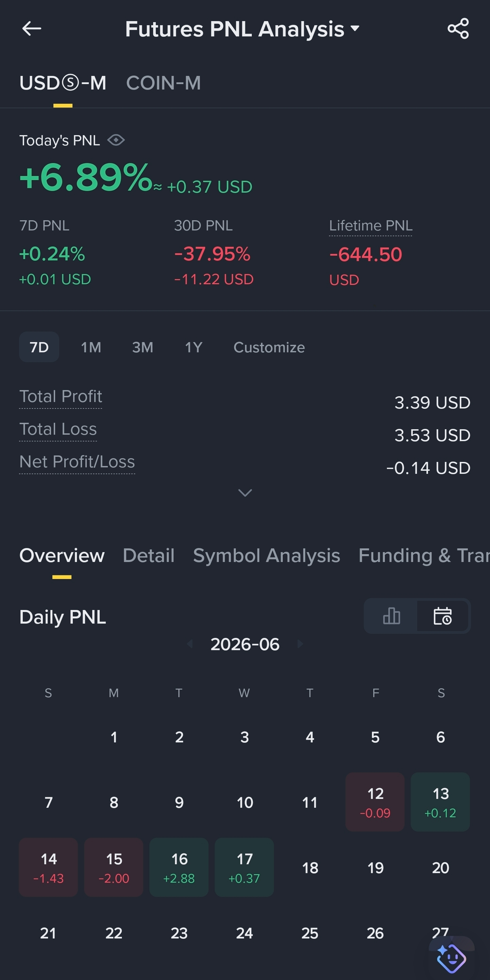The width and height of the screenshot is (490, 980).
Task: Tap Net Profit/Loss info label
Action: [77, 462]
